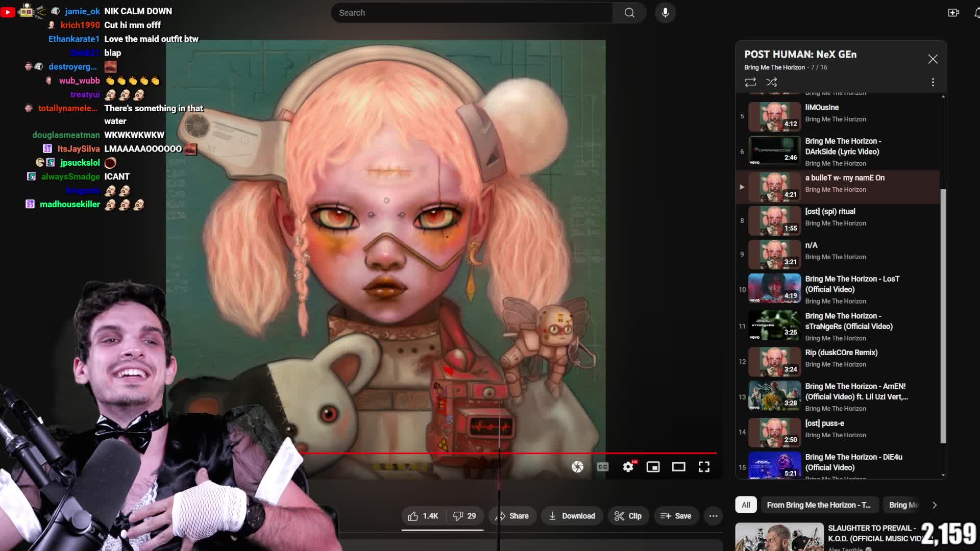Play liMOusIne from the playlist
This screenshot has width=980, height=551.
(x=839, y=116)
